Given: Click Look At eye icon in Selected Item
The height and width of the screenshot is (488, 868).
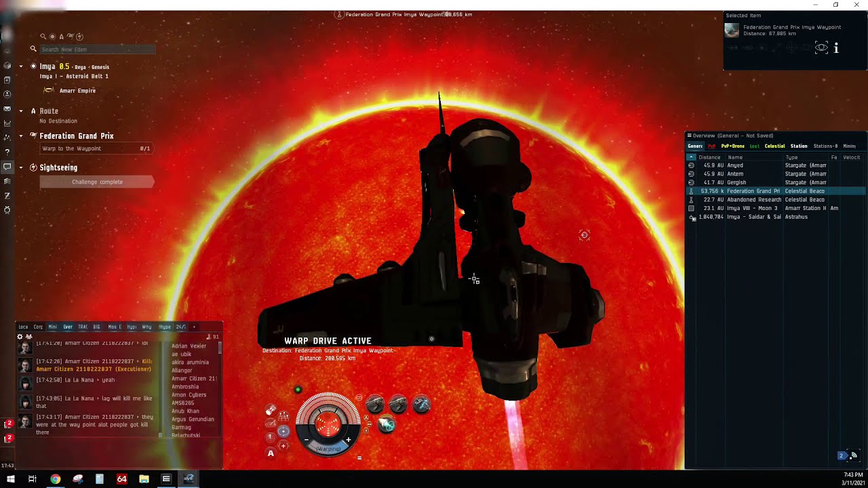Looking at the screenshot, I should pos(821,47).
